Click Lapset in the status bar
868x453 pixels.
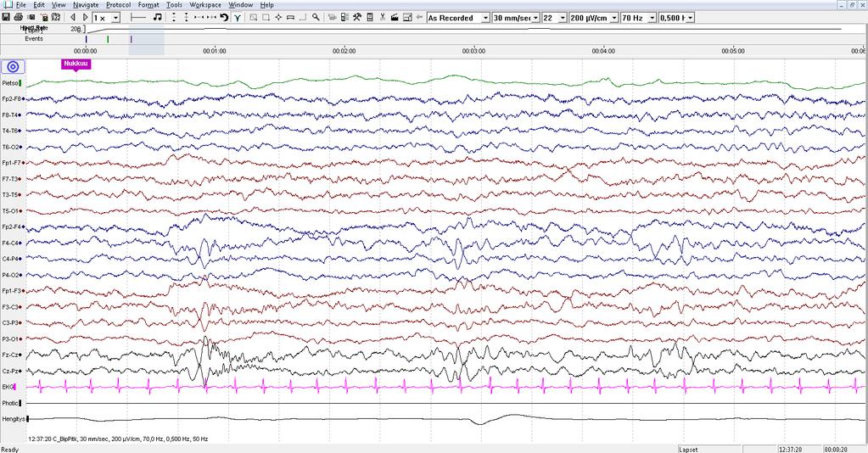pyautogui.click(x=689, y=450)
